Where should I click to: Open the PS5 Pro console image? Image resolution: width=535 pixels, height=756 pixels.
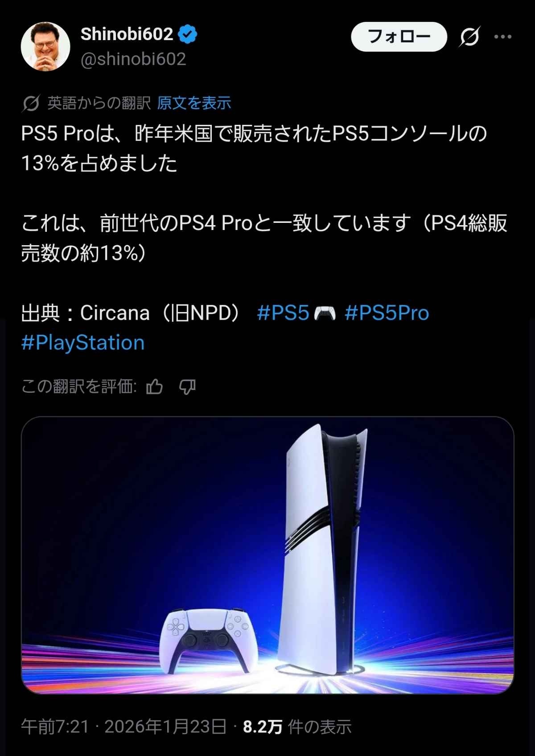coord(267,555)
